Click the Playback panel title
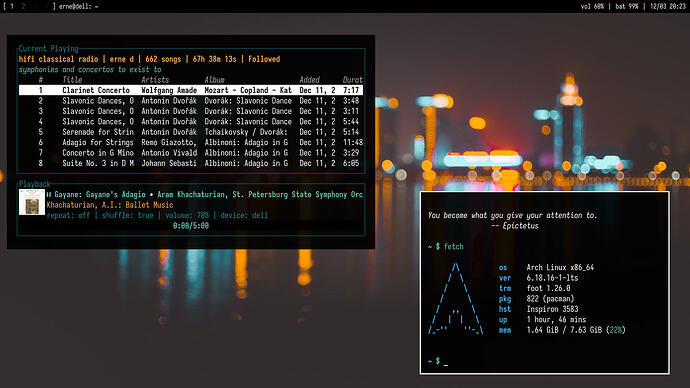This screenshot has height=388, width=690. click(x=34, y=184)
